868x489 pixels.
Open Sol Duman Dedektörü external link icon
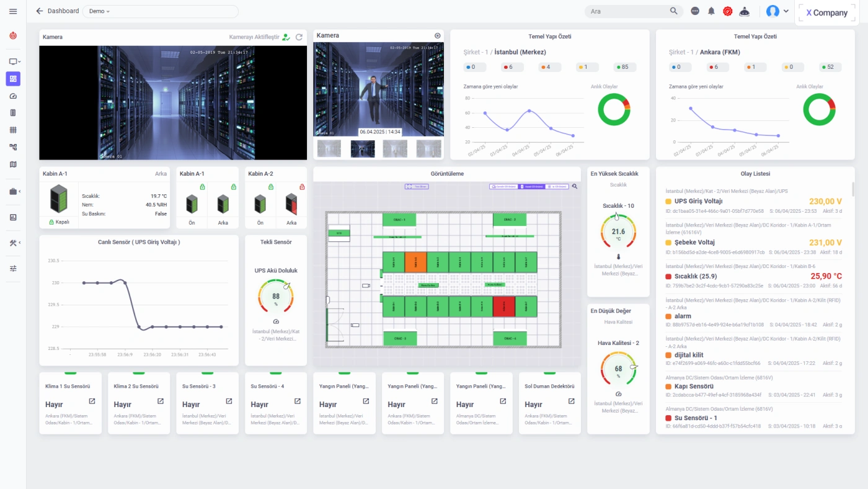coord(572,402)
